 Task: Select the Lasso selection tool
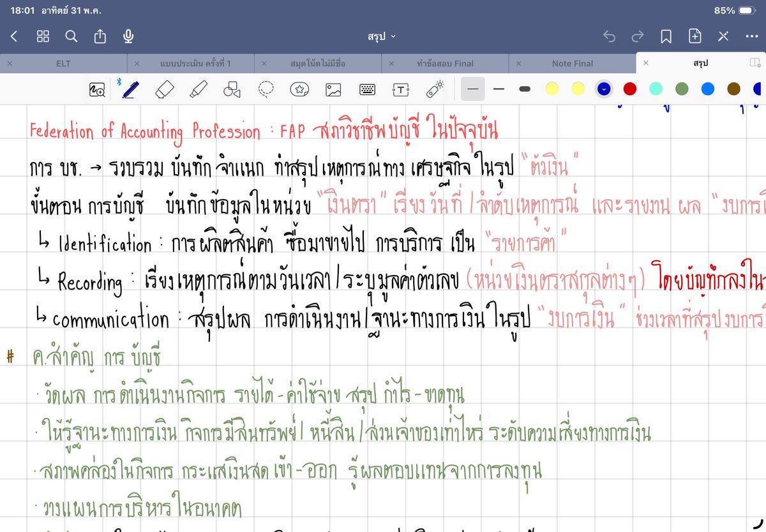[266, 89]
